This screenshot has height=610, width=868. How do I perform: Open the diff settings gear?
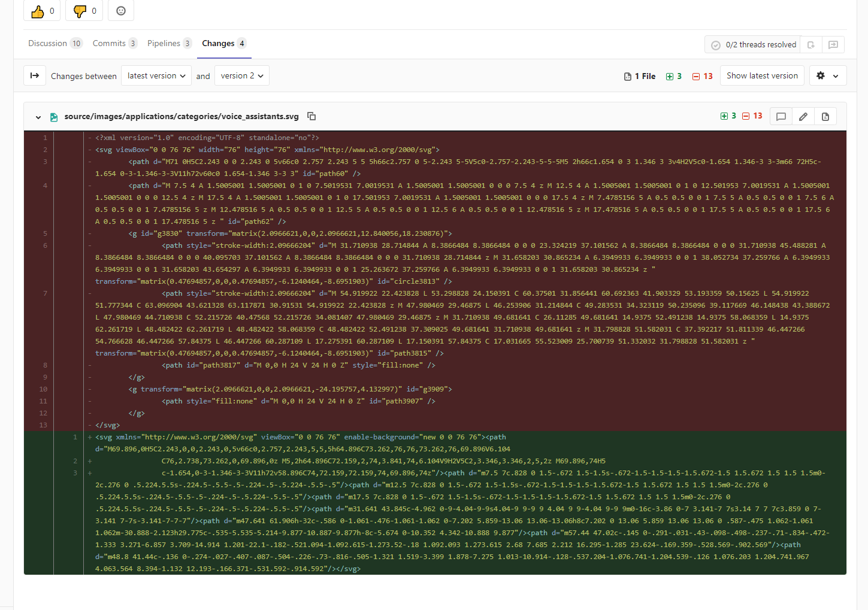click(827, 75)
